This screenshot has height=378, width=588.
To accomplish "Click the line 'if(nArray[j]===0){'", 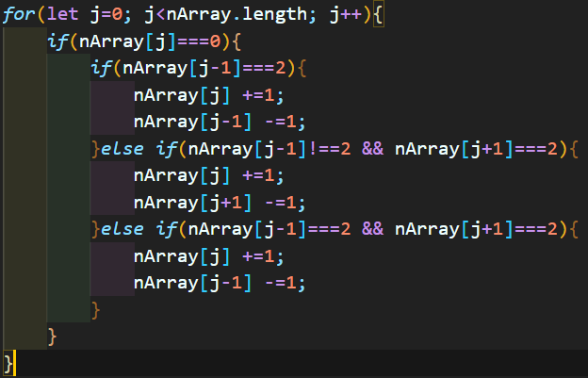I will click(x=144, y=41).
